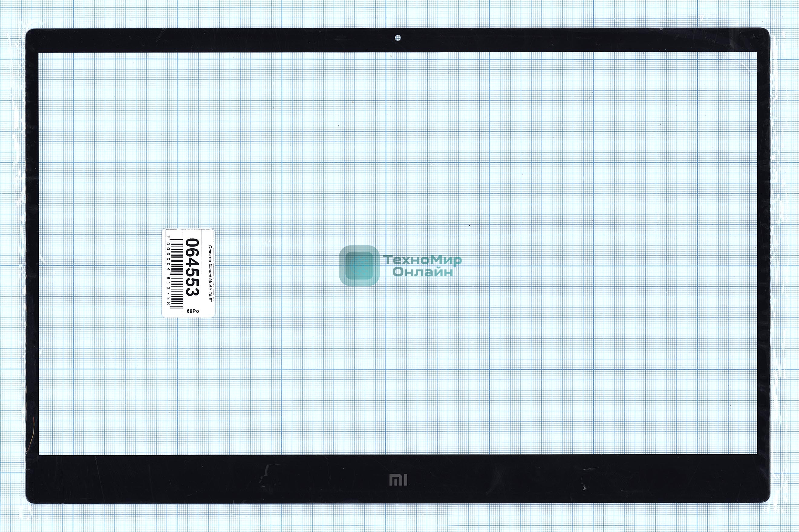Viewport: 799px width, 532px height.
Task: Click the large 064553 number on sticker
Action: (x=192, y=267)
